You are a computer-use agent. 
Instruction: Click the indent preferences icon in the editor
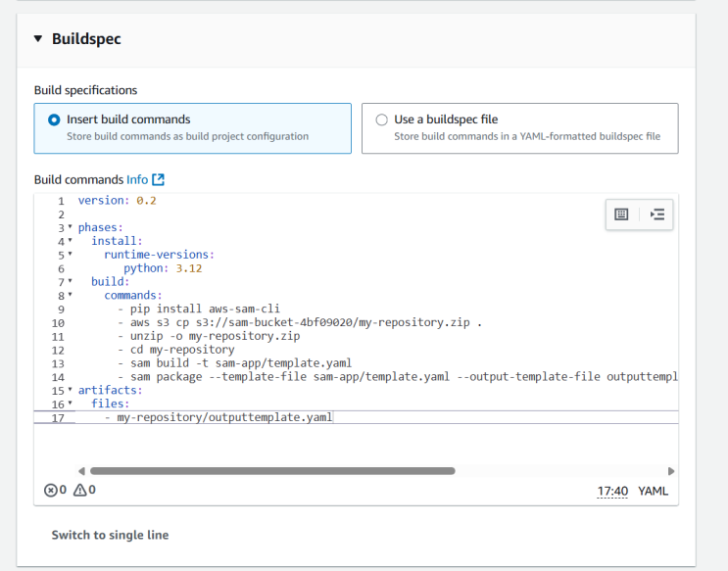[x=657, y=214]
